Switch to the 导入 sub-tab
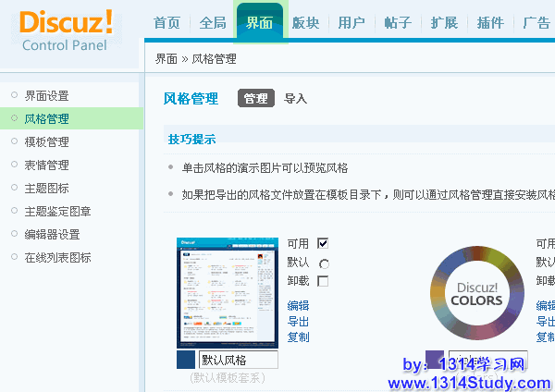This screenshot has height=392, width=555. coord(295,99)
